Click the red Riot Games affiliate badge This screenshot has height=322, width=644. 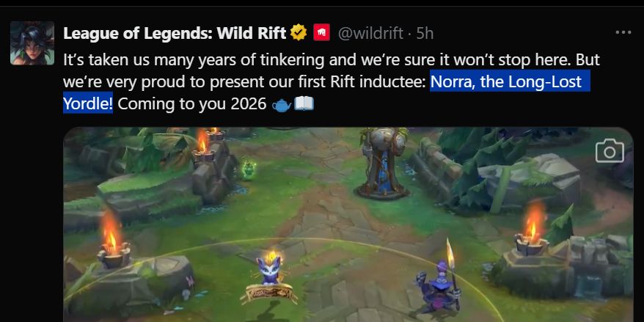click(x=321, y=32)
